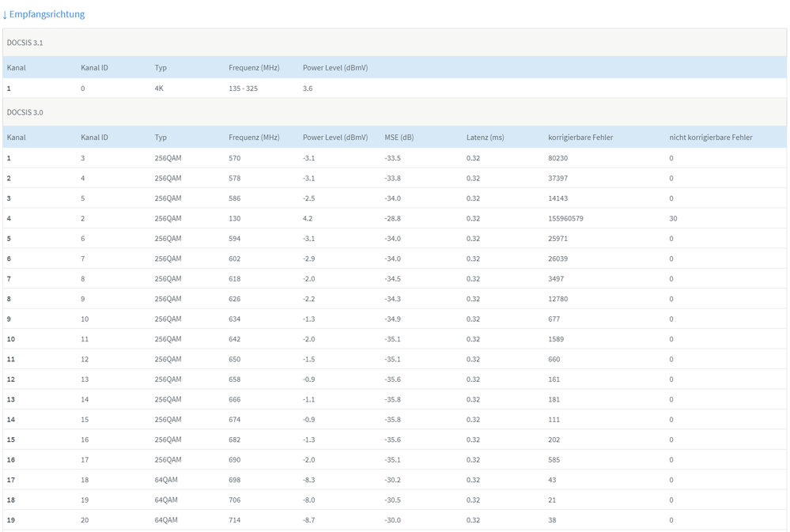Select the correctable error value 3497
The width and height of the screenshot is (790, 532).
[556, 279]
